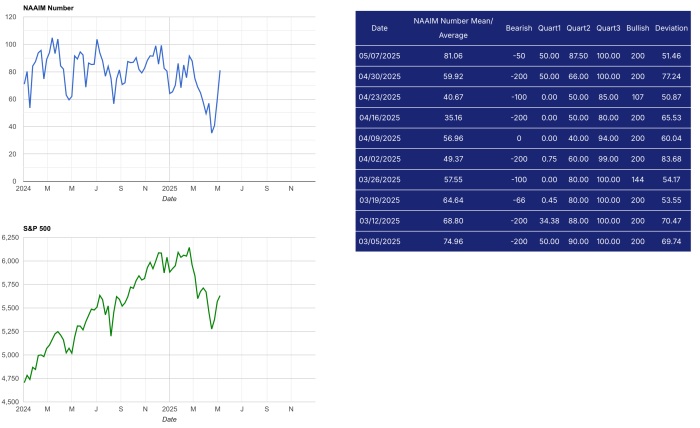Click the Date column header in table
This screenshot has height=428, width=700.
[379, 28]
